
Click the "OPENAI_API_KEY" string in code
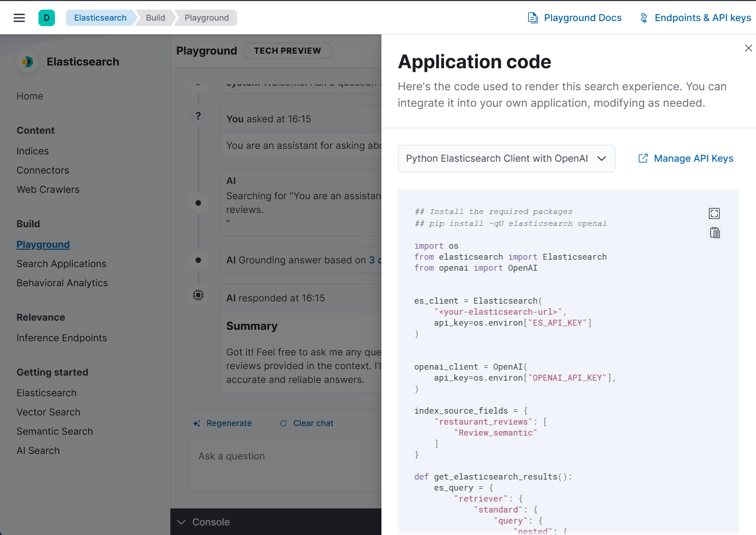point(567,378)
